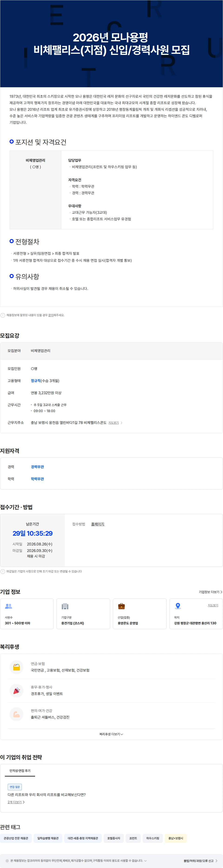223x868 pixels.
Task: Expand 2개 더보기 interview questions
Action: [16, 802]
